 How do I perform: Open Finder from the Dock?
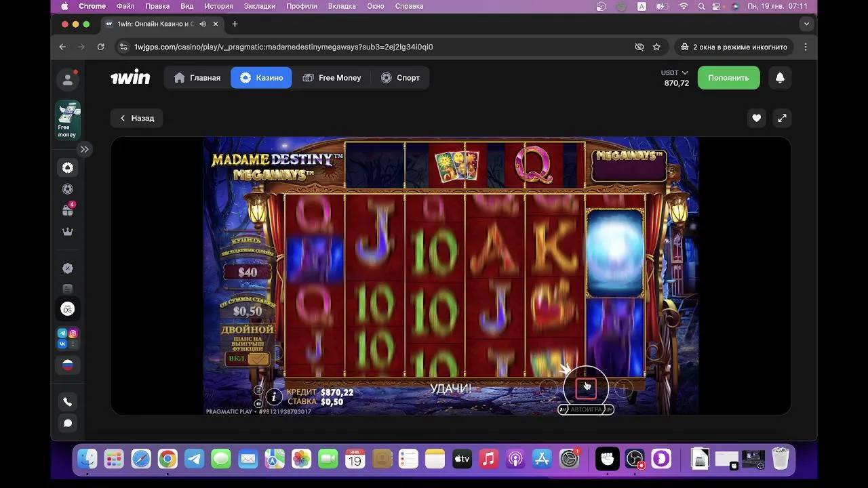tap(87, 459)
